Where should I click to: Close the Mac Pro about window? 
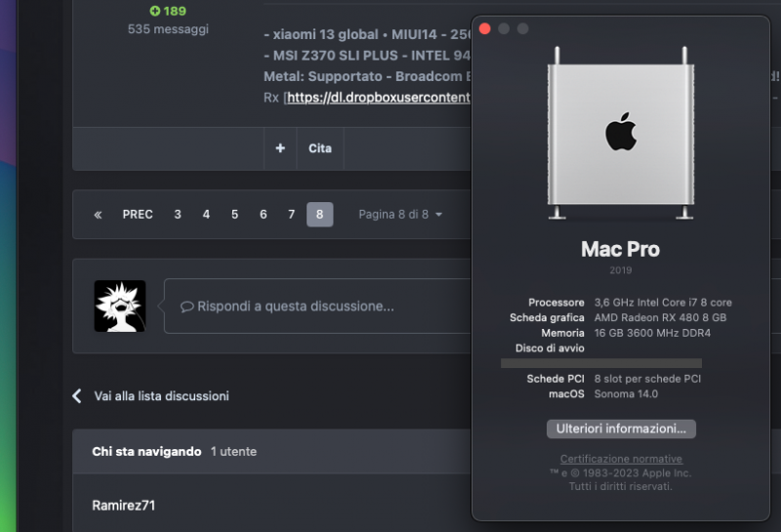(x=484, y=29)
